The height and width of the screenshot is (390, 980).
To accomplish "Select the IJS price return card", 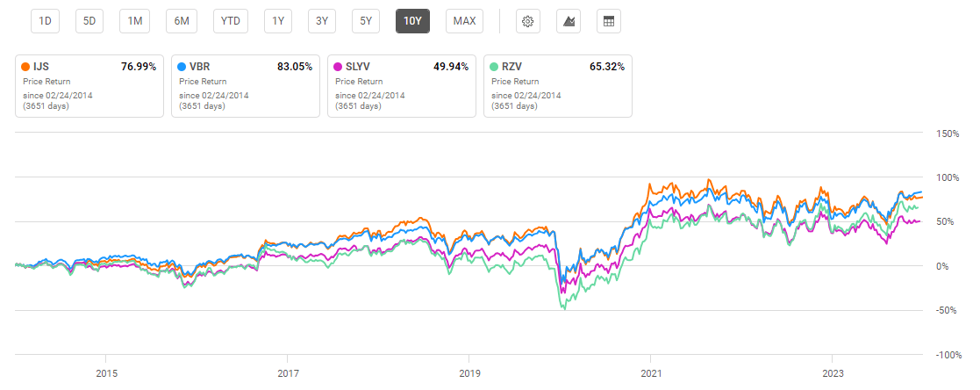I will pyautogui.click(x=89, y=87).
